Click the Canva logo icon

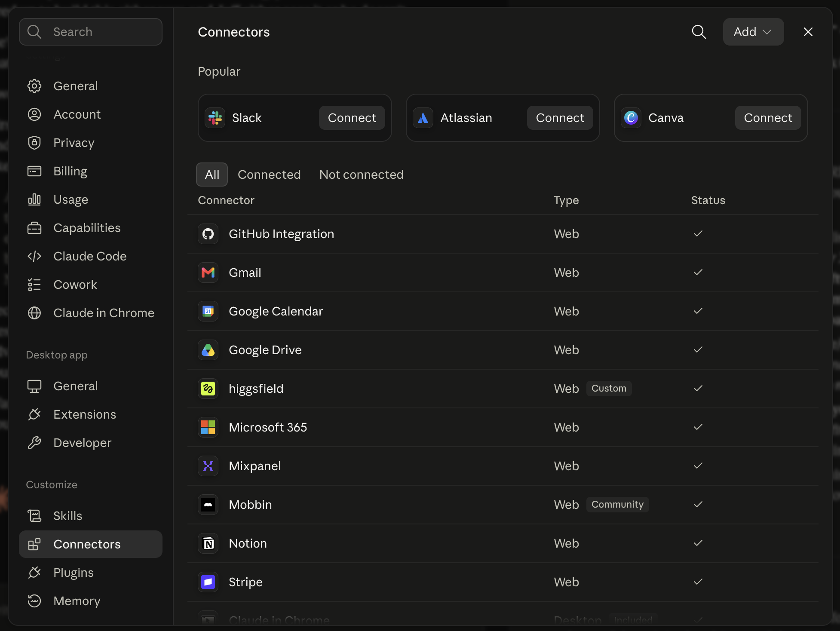[631, 118]
